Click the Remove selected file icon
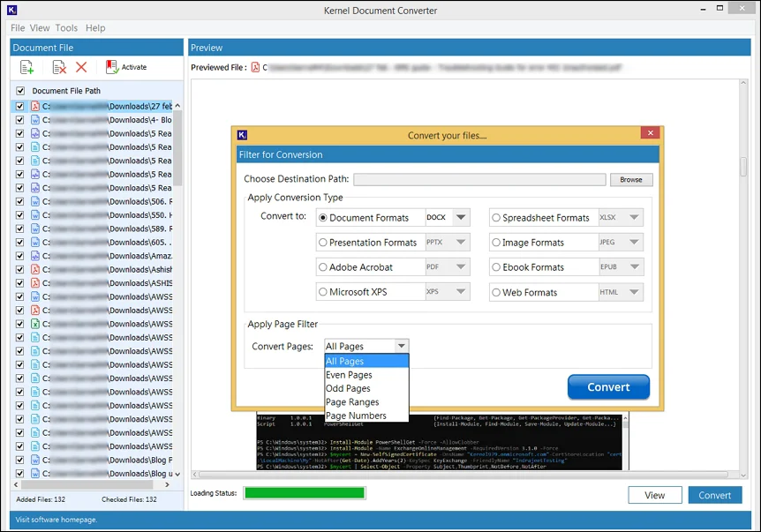Image resolution: width=761 pixels, height=532 pixels. 59,67
